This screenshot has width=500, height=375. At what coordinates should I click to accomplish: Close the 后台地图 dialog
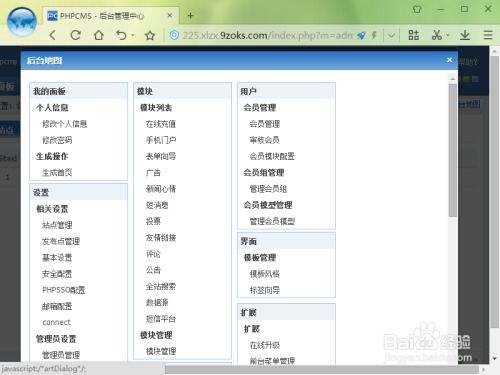(449, 60)
